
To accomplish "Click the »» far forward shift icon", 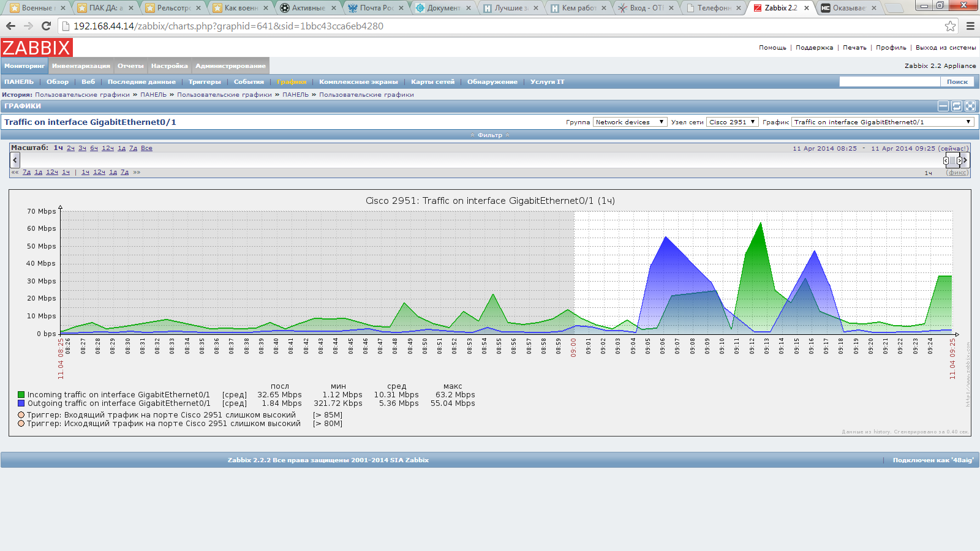I will (137, 172).
